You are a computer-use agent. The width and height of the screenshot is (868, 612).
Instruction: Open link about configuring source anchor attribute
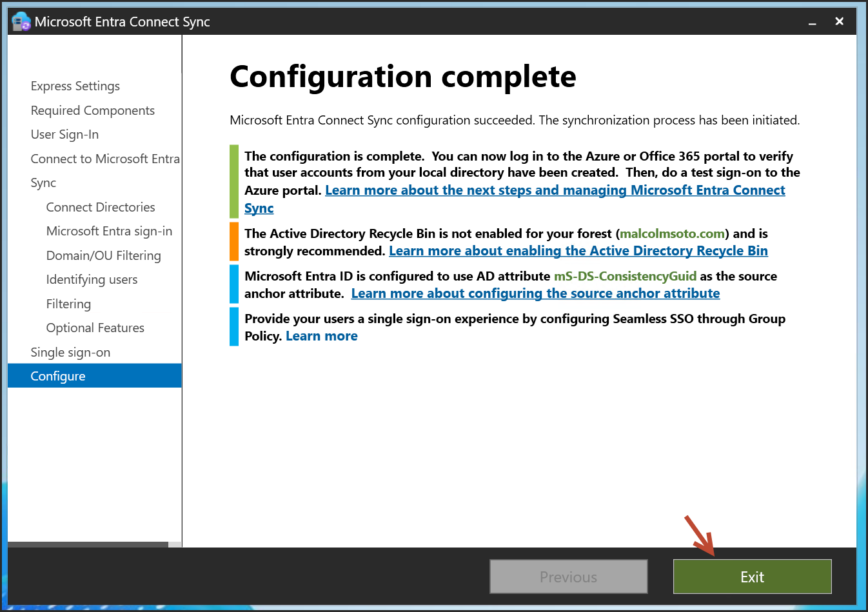click(x=535, y=293)
